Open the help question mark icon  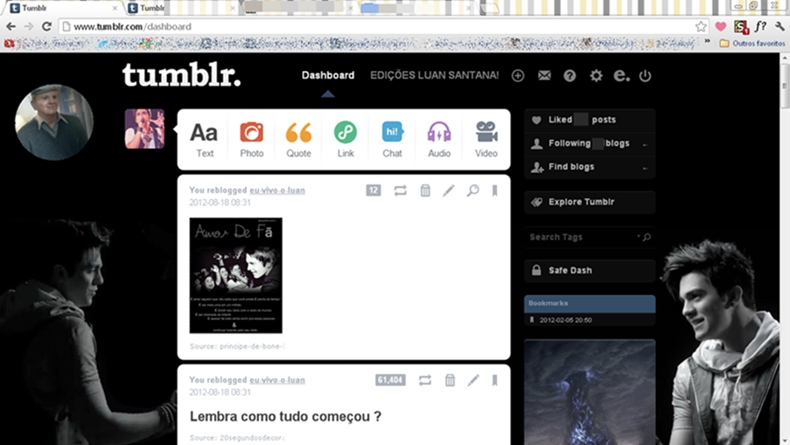point(570,76)
